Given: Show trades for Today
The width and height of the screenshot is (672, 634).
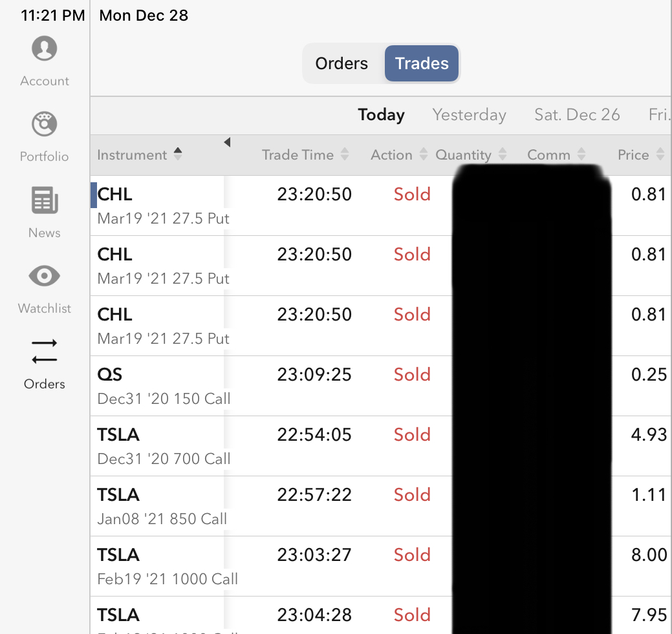Looking at the screenshot, I should pyautogui.click(x=381, y=115).
